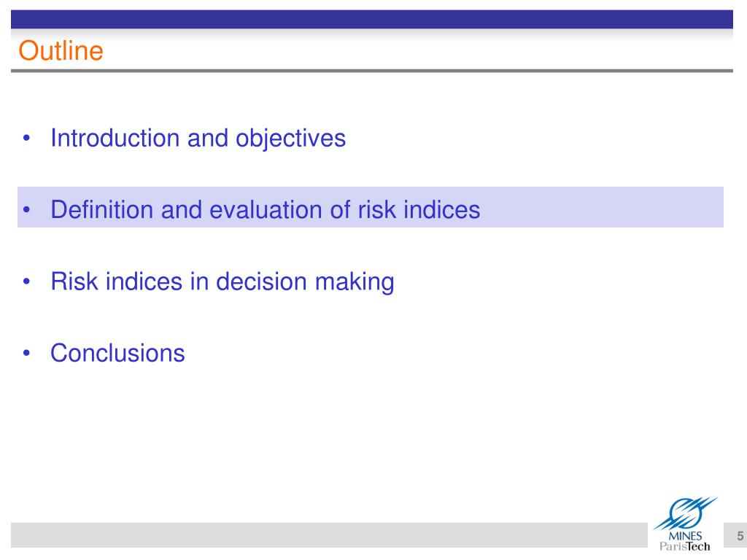Click the grey line under the Outline title
This screenshot has width=747, height=560.
(371, 71)
